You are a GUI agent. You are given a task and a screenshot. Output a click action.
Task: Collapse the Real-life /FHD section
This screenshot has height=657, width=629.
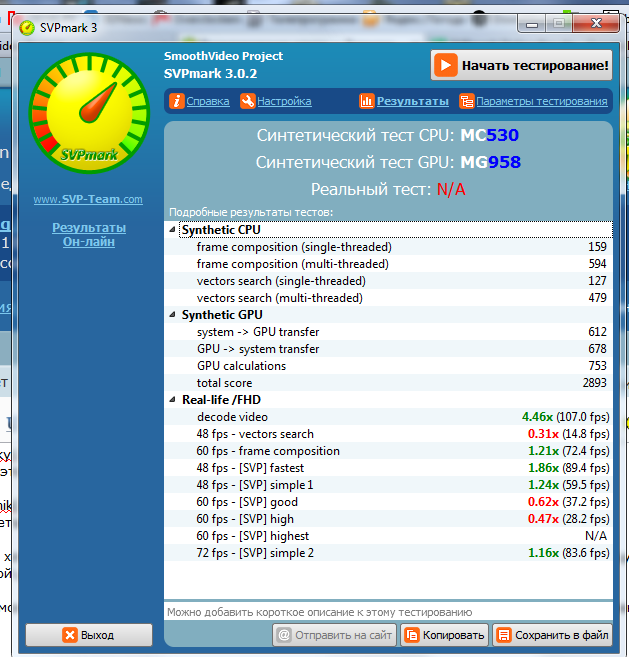click(x=173, y=400)
